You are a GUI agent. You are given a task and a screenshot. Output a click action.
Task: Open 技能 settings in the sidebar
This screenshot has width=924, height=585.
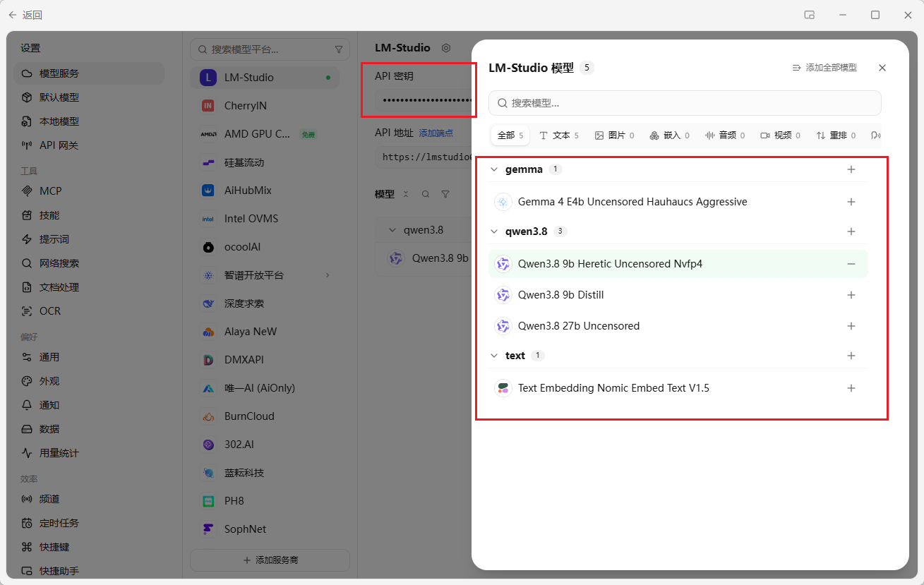click(88, 215)
